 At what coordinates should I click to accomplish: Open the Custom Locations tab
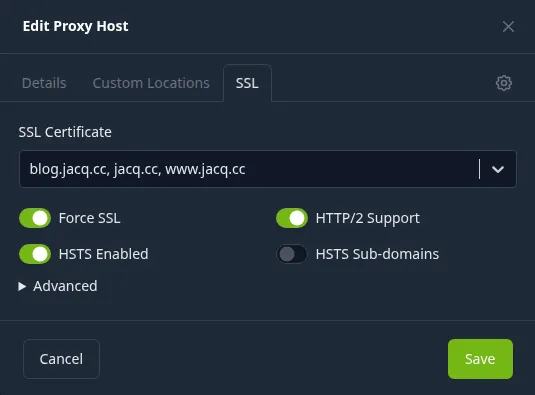coord(151,83)
